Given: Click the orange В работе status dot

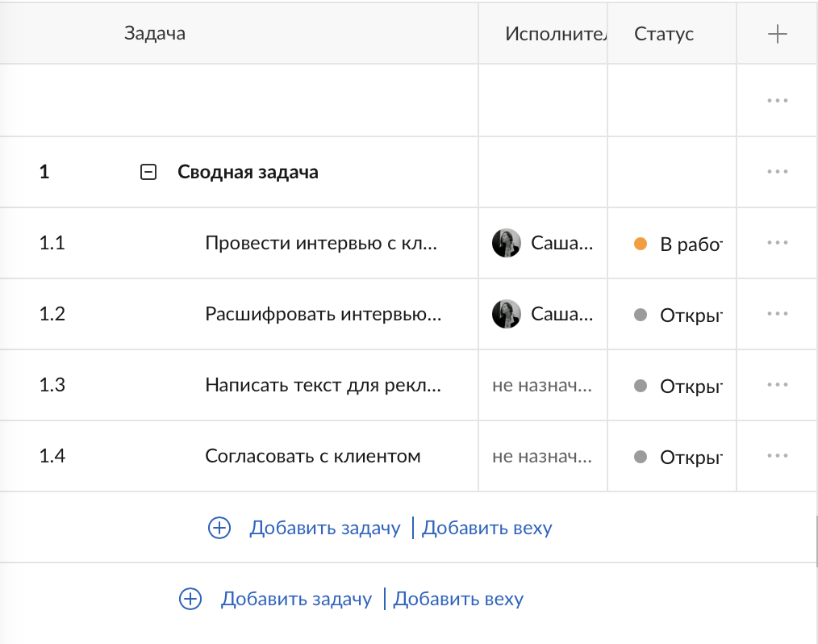Looking at the screenshot, I should click(x=641, y=242).
